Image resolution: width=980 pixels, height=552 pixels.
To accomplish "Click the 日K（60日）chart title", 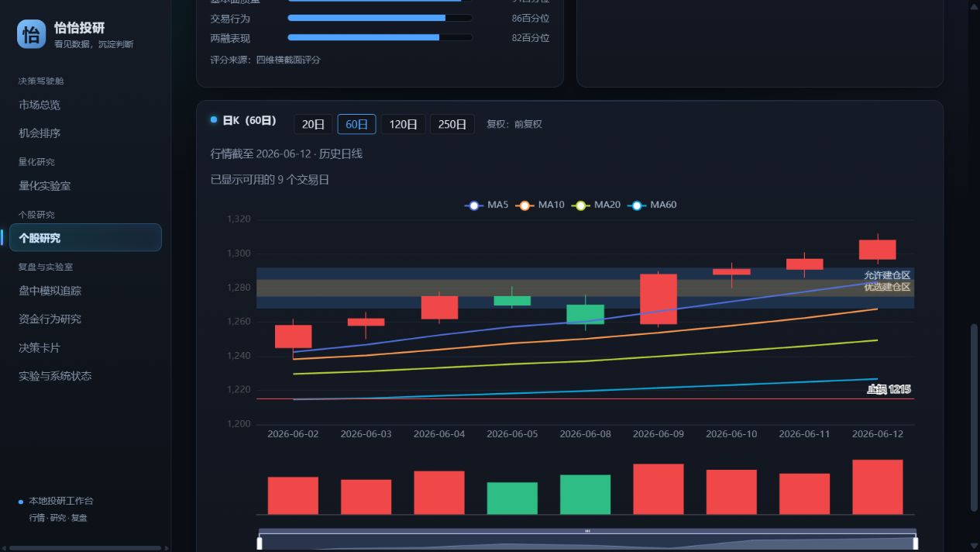I will point(249,120).
